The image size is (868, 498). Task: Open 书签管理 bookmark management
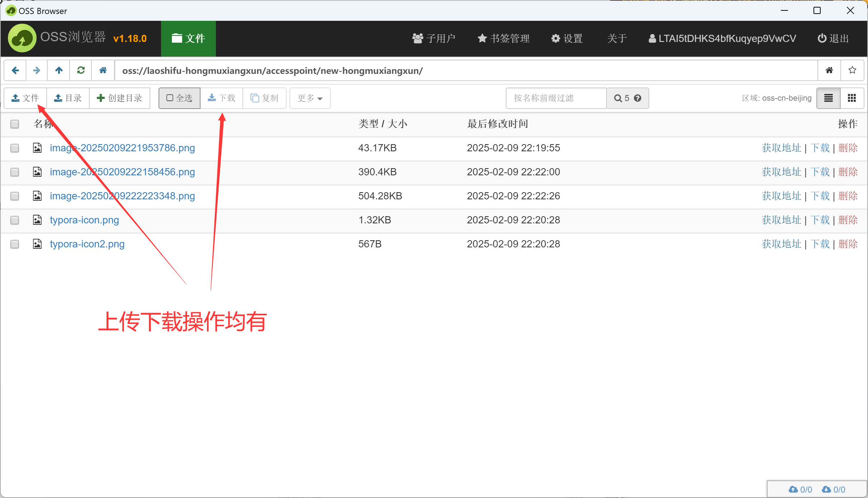click(504, 38)
